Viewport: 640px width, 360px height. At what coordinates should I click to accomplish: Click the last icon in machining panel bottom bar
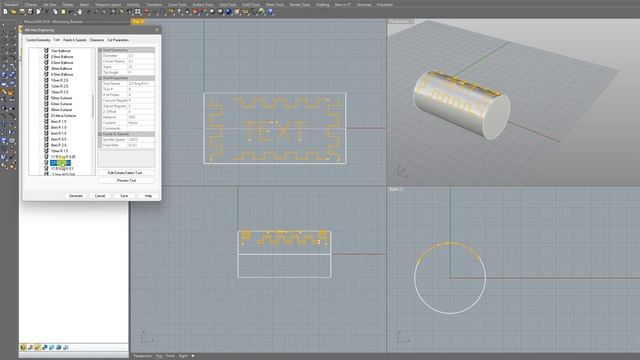click(x=66, y=347)
